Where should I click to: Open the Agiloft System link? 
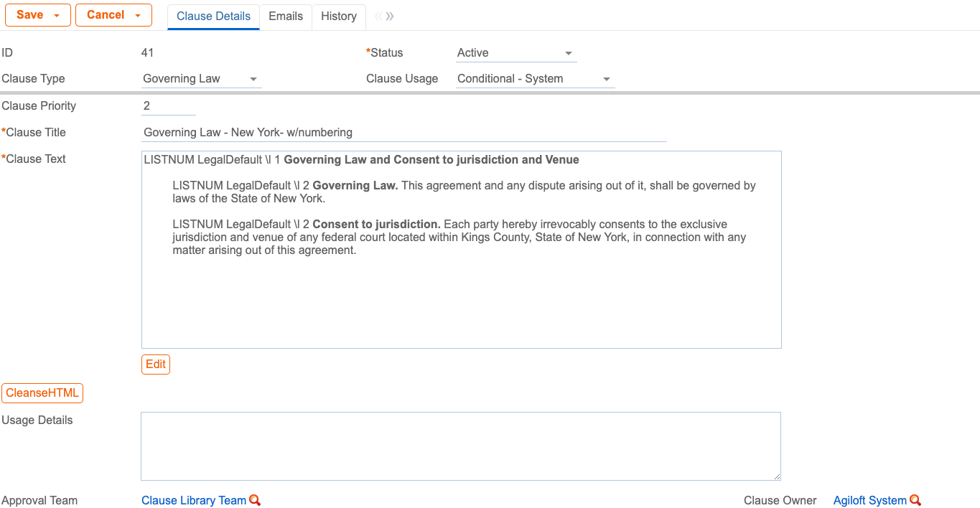(869, 501)
